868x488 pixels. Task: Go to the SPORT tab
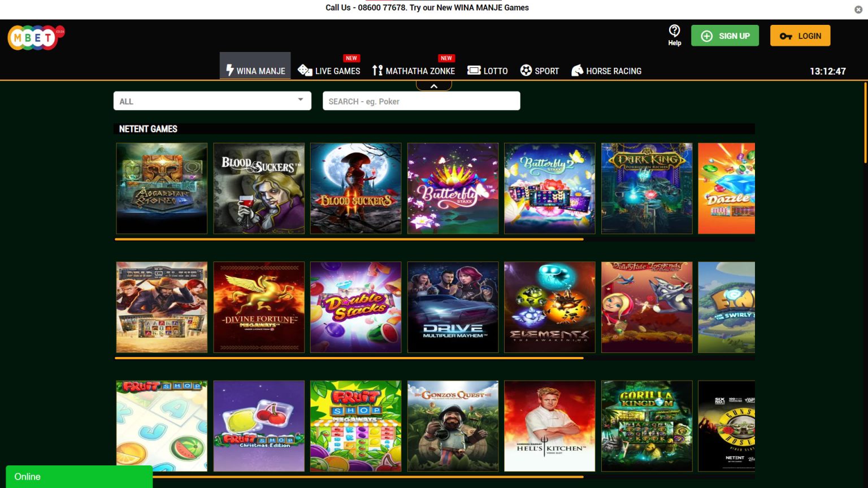pos(540,71)
